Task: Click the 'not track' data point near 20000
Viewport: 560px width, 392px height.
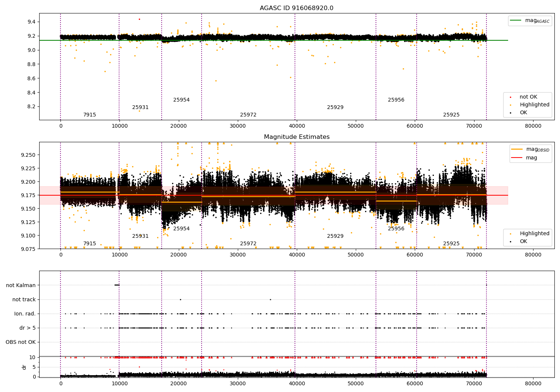Action: point(180,299)
